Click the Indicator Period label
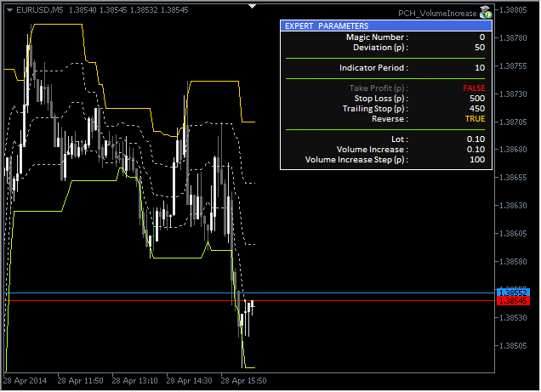Viewport: 541px width, 392px height. click(373, 68)
